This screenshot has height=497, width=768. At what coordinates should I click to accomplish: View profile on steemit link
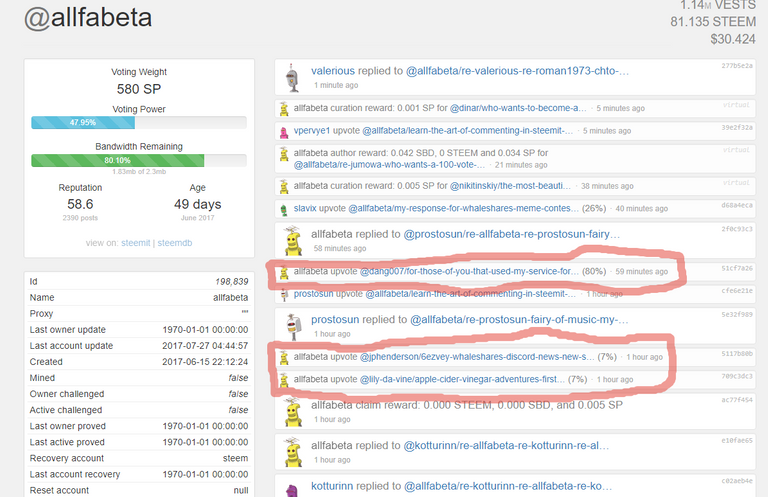tap(136, 243)
